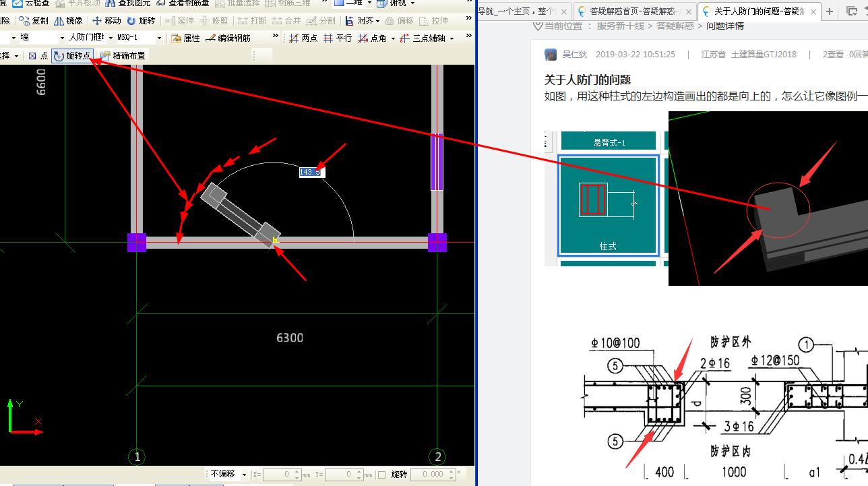Close the 关于人防门的问题 browser tab
Image resolution: width=868 pixels, height=486 pixels.
point(814,11)
